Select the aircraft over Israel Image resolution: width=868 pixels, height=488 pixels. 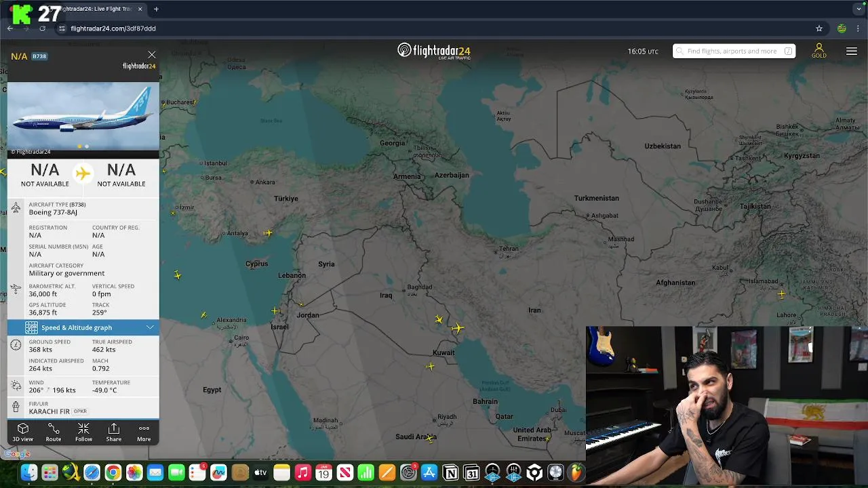[275, 311]
